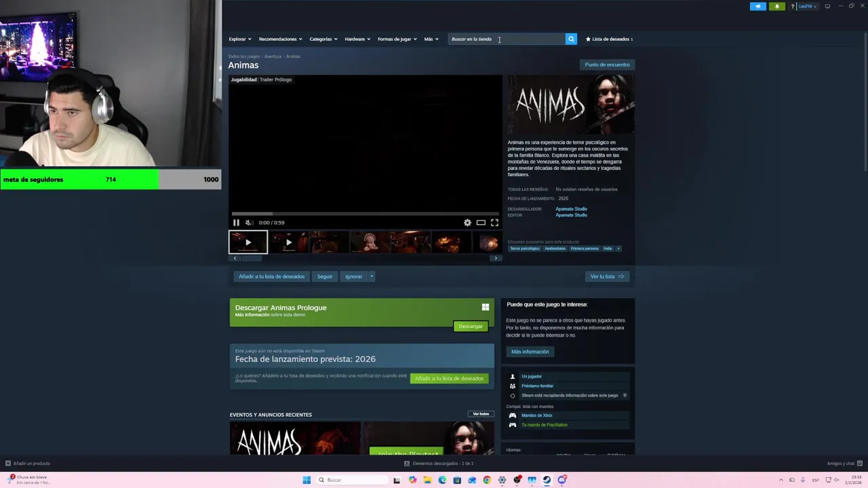This screenshot has height=488, width=868.
Task: Click the Ignorar button
Action: (x=353, y=276)
